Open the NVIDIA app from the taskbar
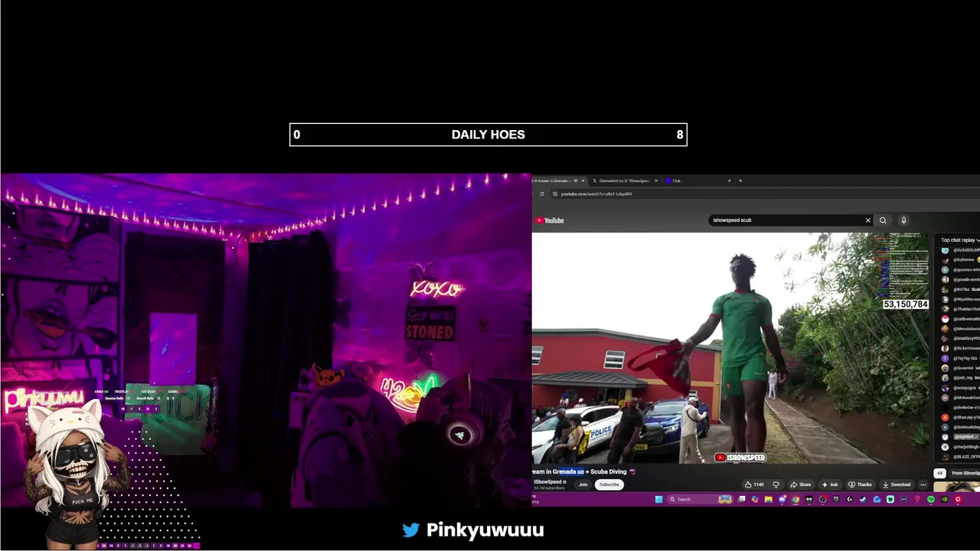 coord(944,499)
